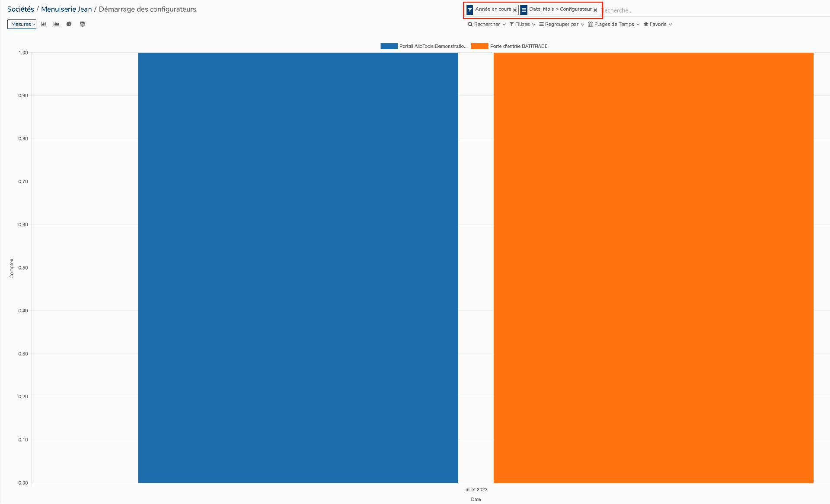Screen dimensions: 830x504
Task: Open the Regrouper par dropdown
Action: point(562,24)
